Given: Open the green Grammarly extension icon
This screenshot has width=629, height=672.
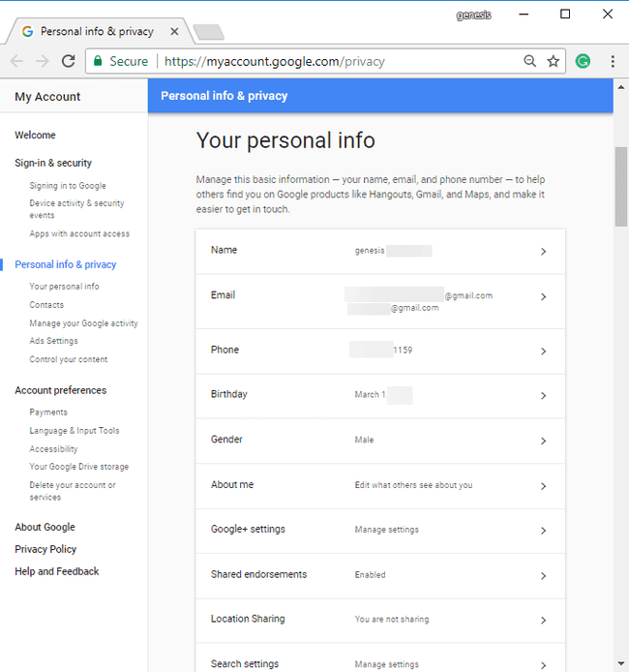Looking at the screenshot, I should [583, 61].
